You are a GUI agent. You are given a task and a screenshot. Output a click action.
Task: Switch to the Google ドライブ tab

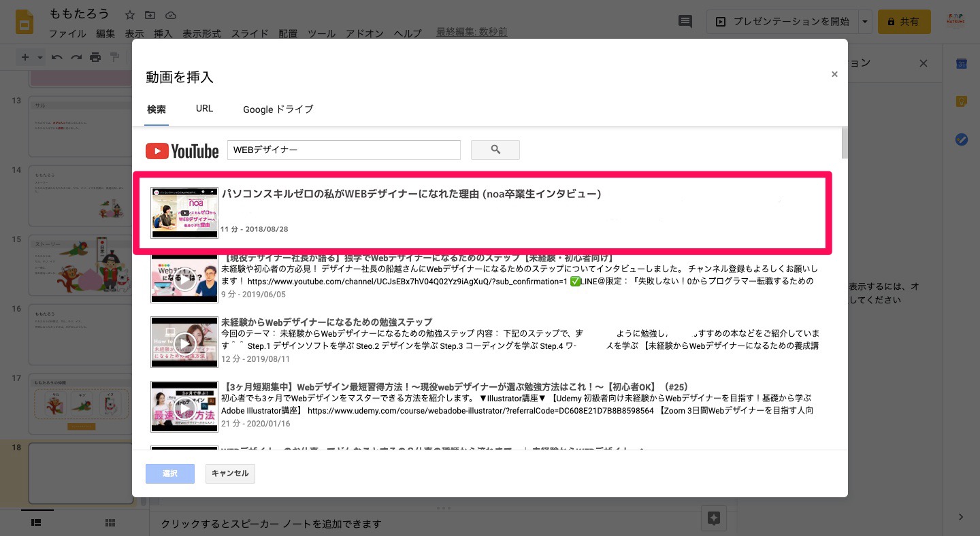pyautogui.click(x=278, y=110)
